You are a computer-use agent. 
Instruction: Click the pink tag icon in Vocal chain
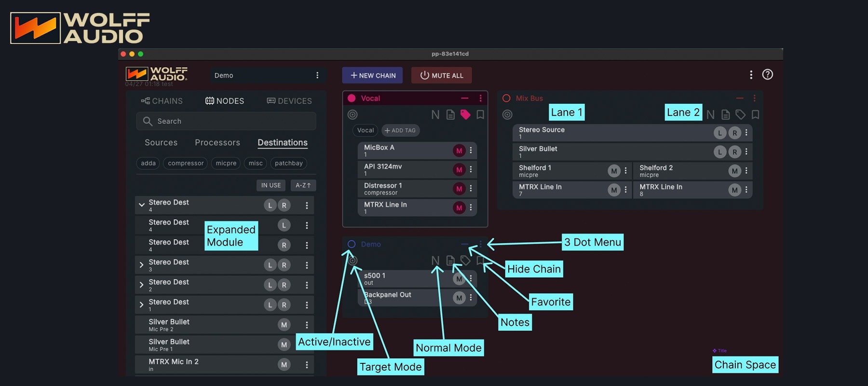465,115
